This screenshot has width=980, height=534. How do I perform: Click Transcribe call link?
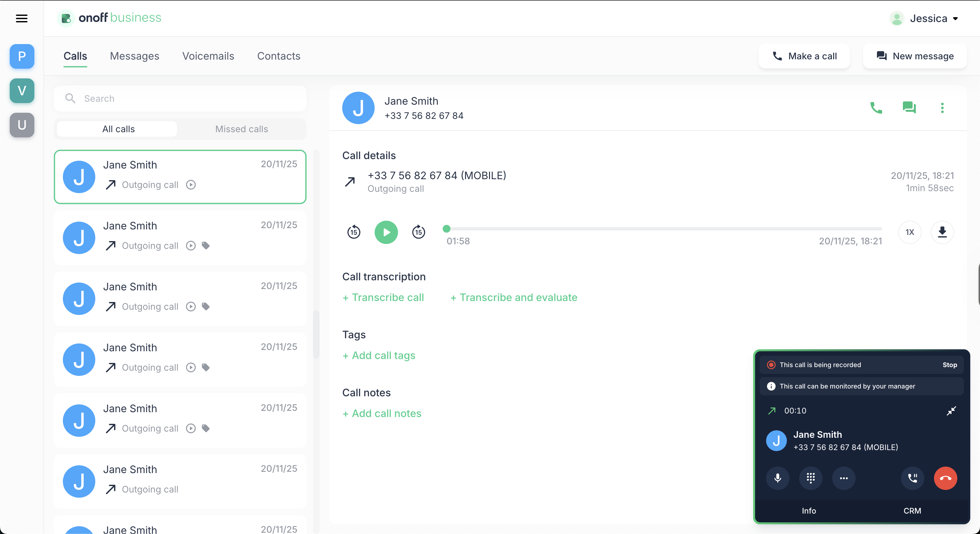point(383,297)
